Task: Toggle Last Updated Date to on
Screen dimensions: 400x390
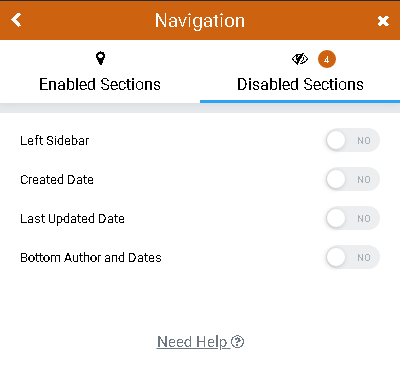Action: click(353, 218)
